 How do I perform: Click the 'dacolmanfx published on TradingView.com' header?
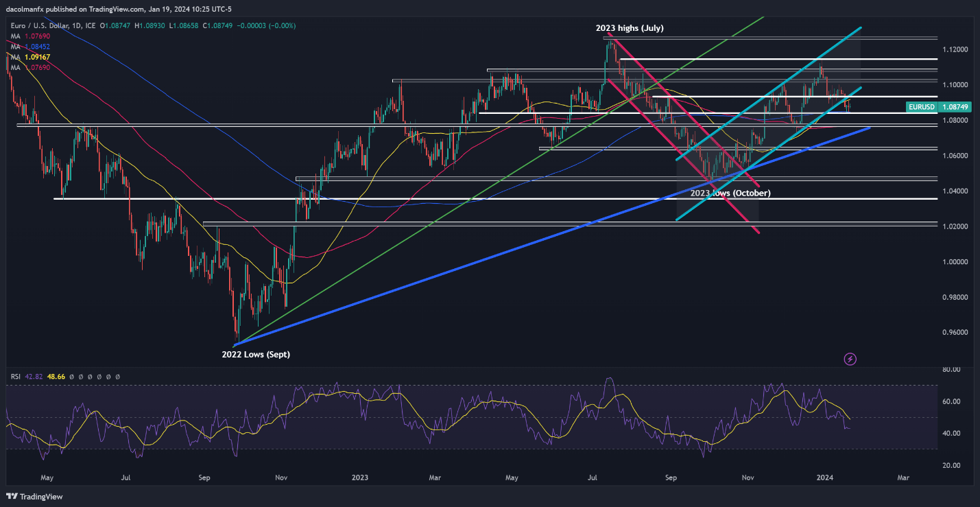pyautogui.click(x=75, y=9)
